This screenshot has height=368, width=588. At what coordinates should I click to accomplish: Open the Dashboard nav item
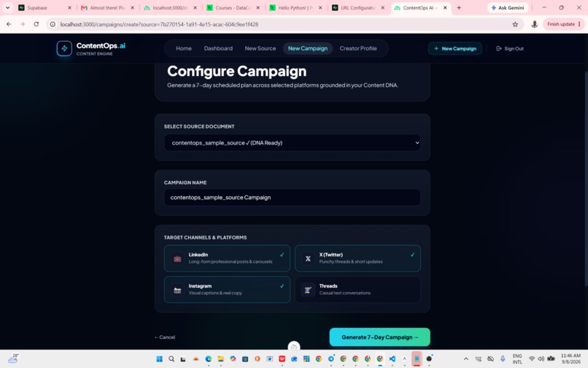coord(218,48)
